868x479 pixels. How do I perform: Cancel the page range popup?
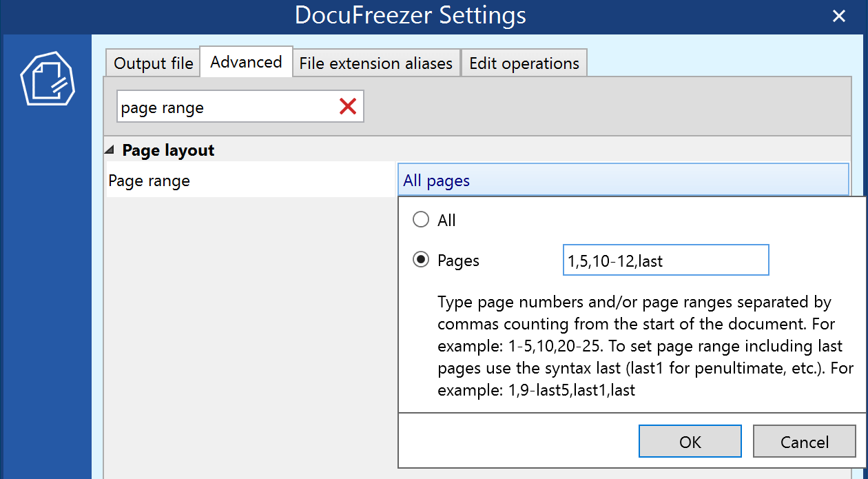click(x=804, y=442)
